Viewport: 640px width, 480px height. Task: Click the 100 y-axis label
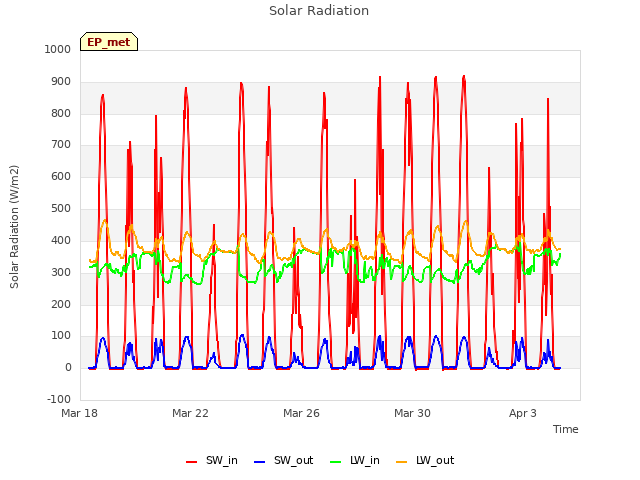point(61,336)
